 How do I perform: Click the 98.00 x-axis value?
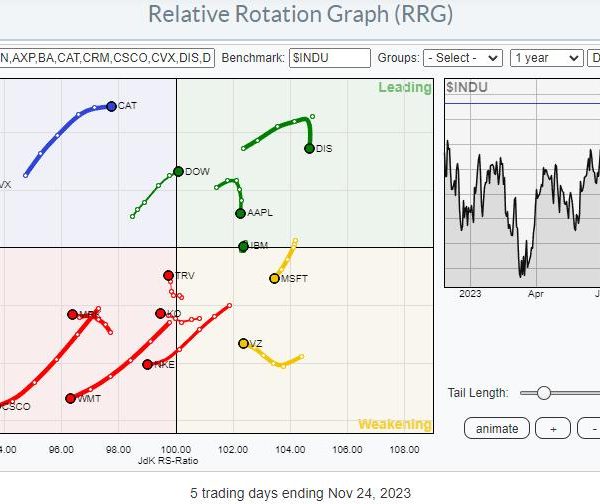pyautogui.click(x=118, y=449)
